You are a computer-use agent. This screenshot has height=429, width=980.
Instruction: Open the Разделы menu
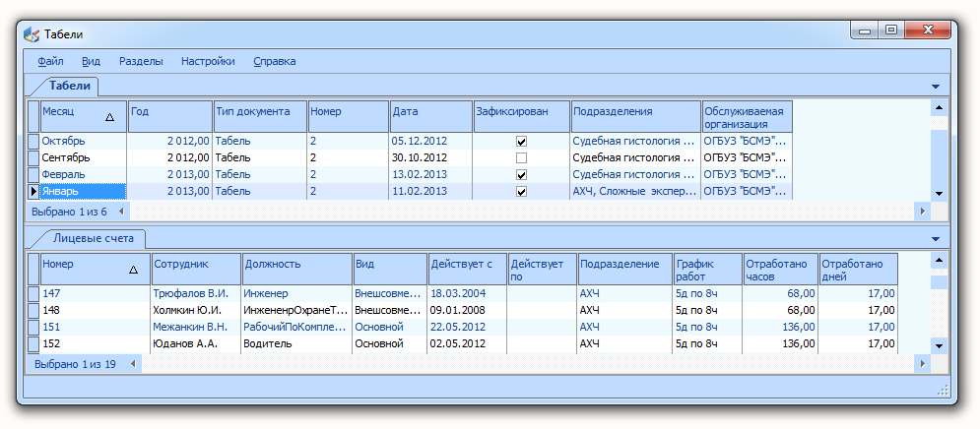[x=141, y=61]
